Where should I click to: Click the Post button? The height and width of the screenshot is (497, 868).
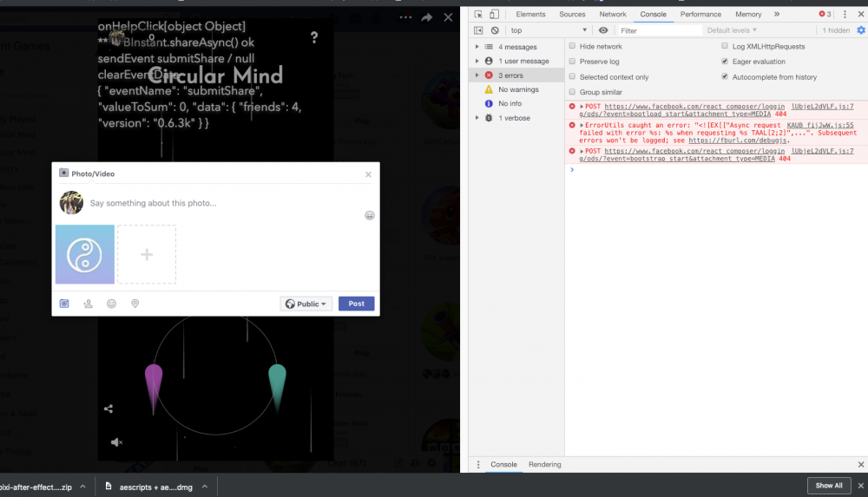[x=356, y=304]
